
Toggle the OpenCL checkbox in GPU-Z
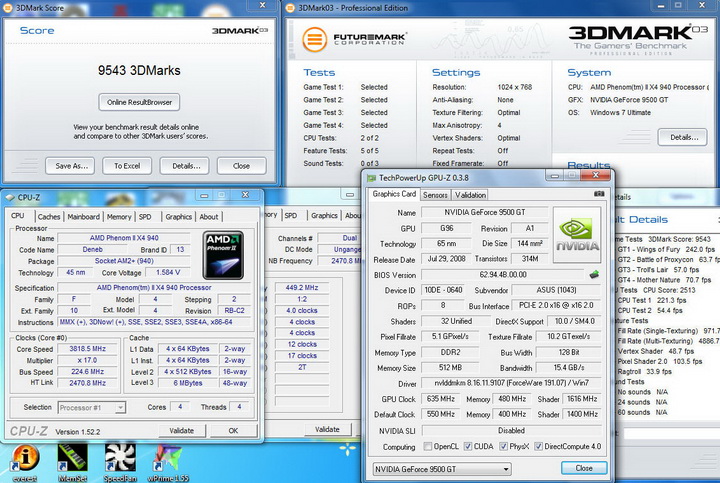pos(428,446)
